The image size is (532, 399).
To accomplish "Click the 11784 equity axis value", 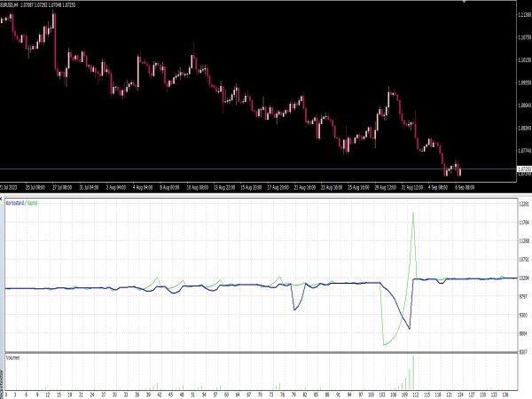I will (524, 223).
